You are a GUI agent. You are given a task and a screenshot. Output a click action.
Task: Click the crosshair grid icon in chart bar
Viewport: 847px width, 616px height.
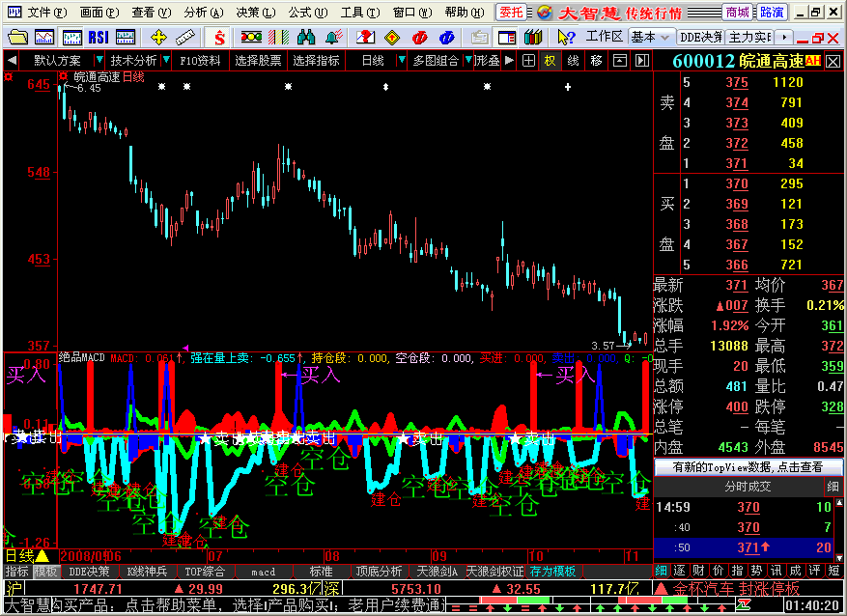point(529,61)
